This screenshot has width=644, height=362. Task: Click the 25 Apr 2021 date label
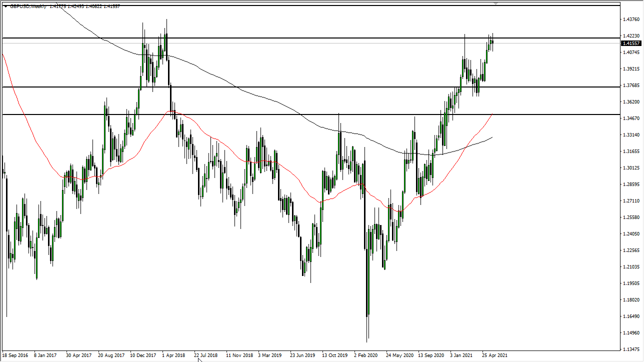(493, 355)
